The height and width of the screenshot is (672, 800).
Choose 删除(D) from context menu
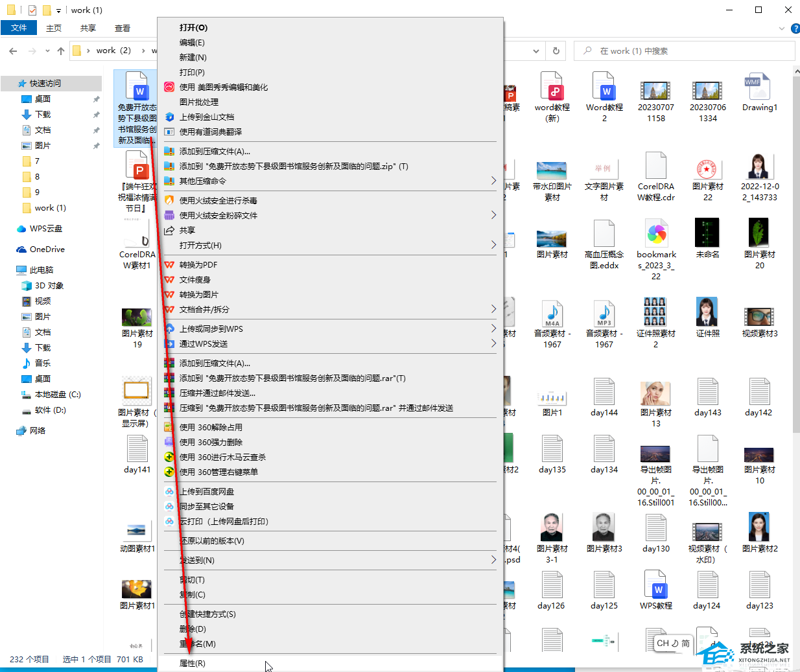coord(331,629)
